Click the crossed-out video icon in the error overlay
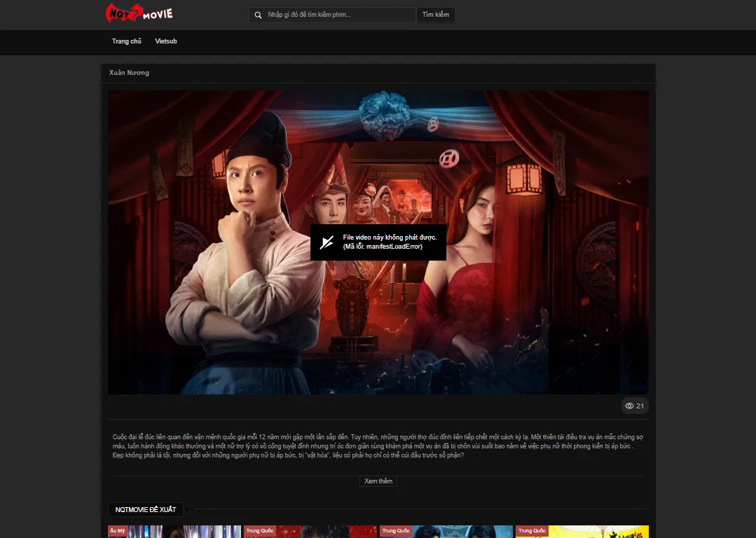This screenshot has width=756, height=538. pos(326,242)
